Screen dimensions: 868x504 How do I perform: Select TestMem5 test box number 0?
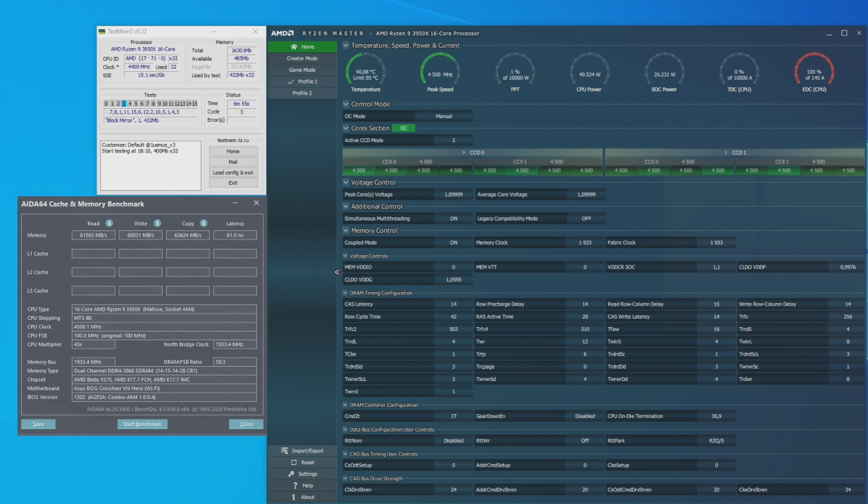[106, 104]
